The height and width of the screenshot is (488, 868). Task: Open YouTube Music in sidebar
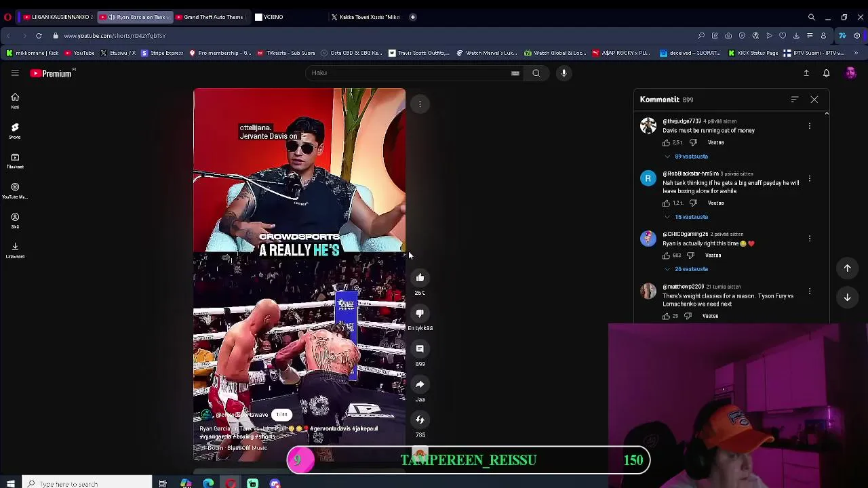click(x=15, y=190)
